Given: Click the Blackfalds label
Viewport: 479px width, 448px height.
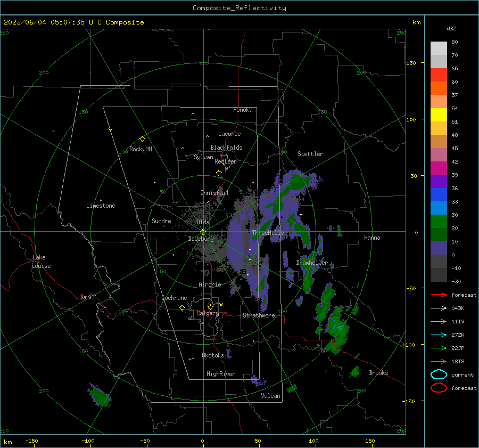Looking at the screenshot, I should (226, 148).
